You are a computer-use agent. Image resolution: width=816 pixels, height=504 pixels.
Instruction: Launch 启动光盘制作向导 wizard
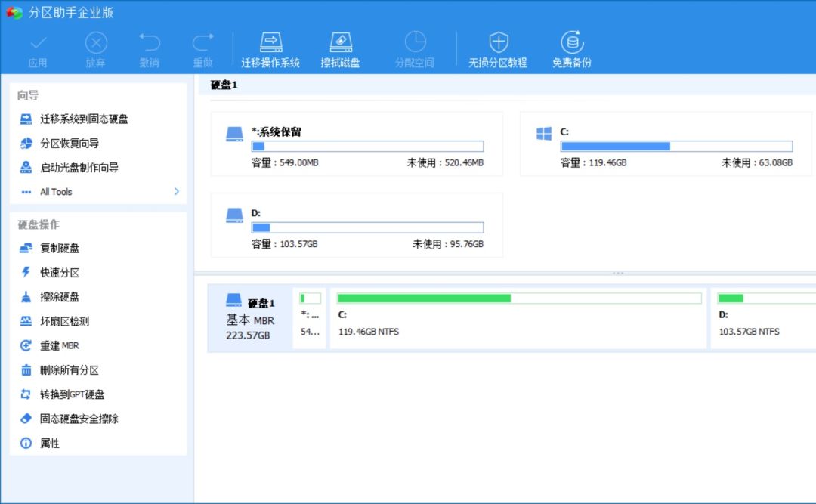70,167
